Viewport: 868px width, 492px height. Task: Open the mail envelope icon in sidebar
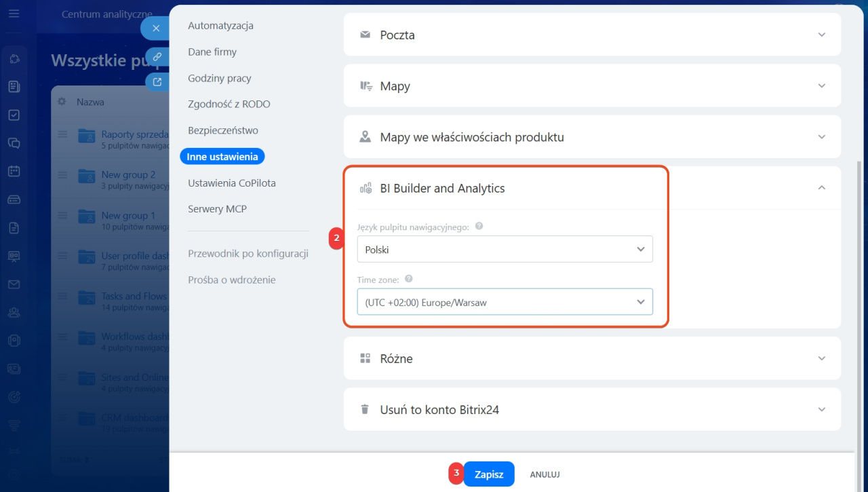14,284
